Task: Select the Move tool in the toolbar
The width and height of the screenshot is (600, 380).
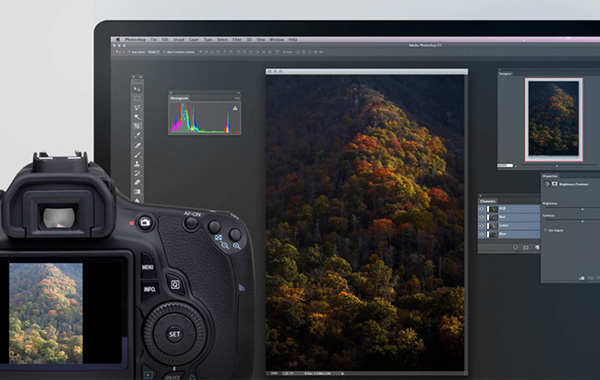Action: (x=137, y=89)
